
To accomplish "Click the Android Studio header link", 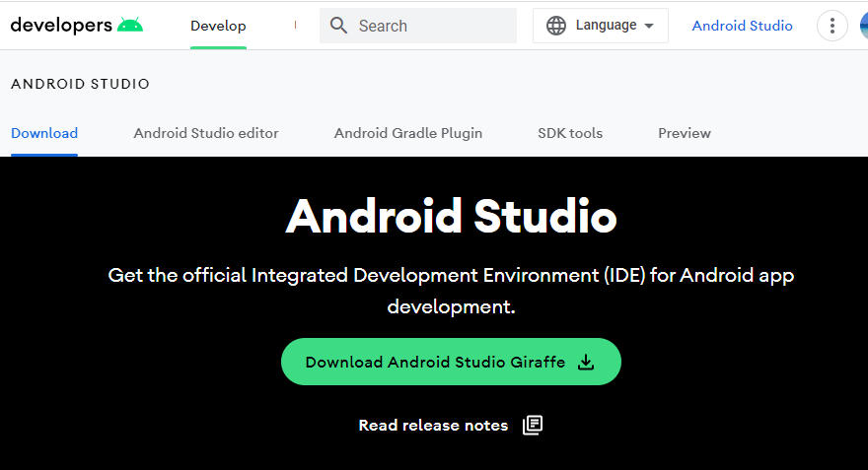I will [742, 26].
